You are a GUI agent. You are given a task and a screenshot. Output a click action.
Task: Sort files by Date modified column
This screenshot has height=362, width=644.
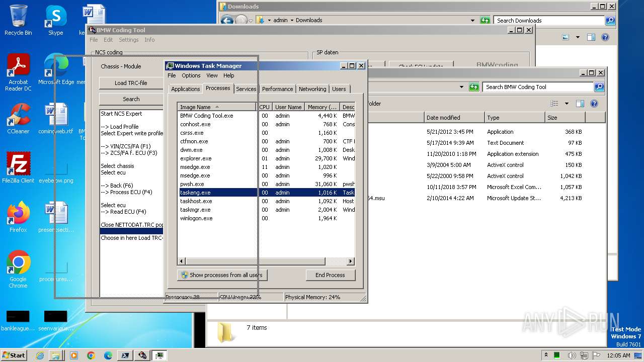[x=454, y=118]
